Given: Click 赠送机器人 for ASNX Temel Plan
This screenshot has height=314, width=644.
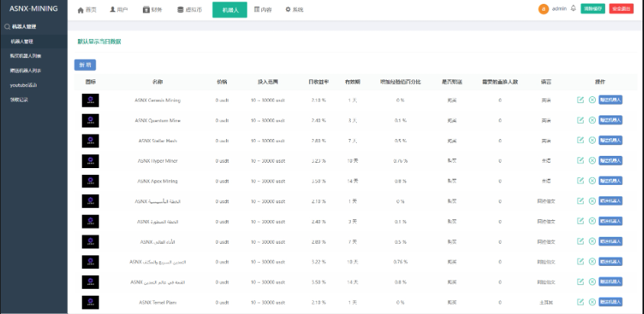Looking at the screenshot, I should 610,302.
